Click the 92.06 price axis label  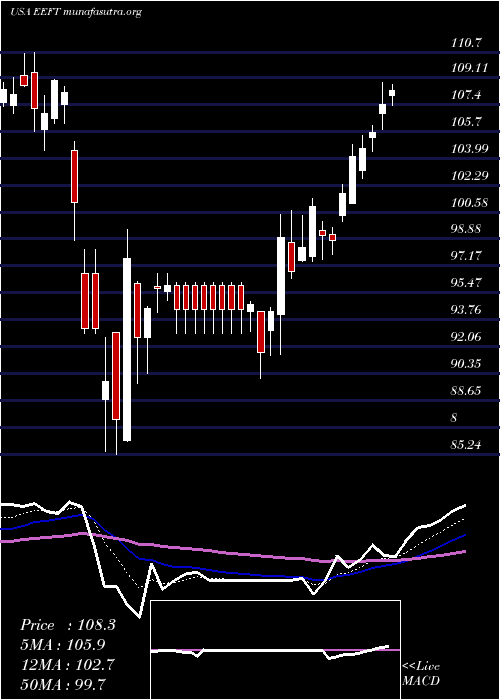[466, 336]
